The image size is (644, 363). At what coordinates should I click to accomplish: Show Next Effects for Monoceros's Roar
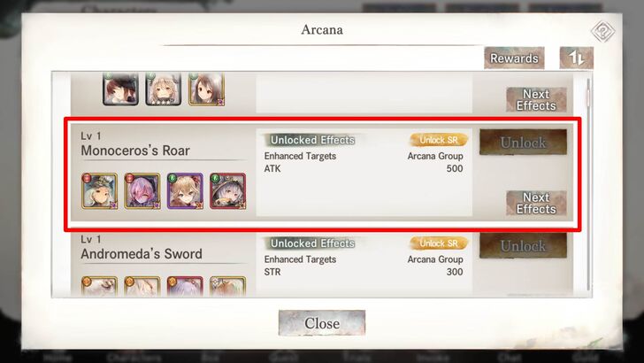pos(536,203)
